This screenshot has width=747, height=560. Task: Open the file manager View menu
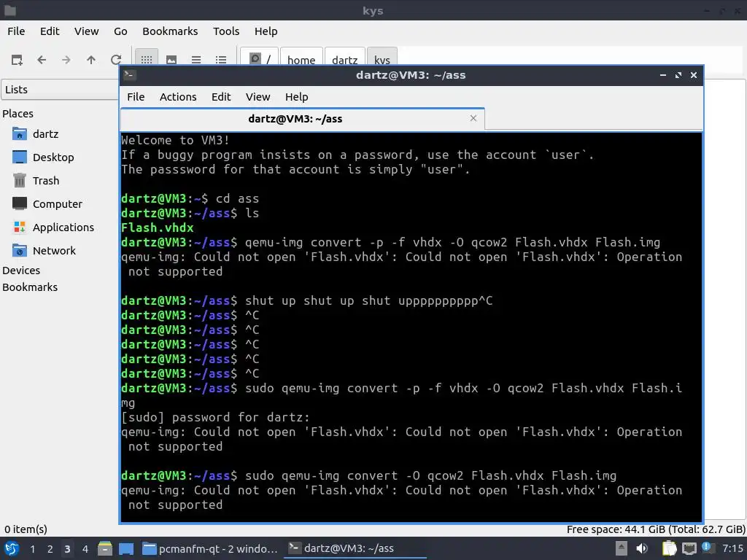point(86,31)
